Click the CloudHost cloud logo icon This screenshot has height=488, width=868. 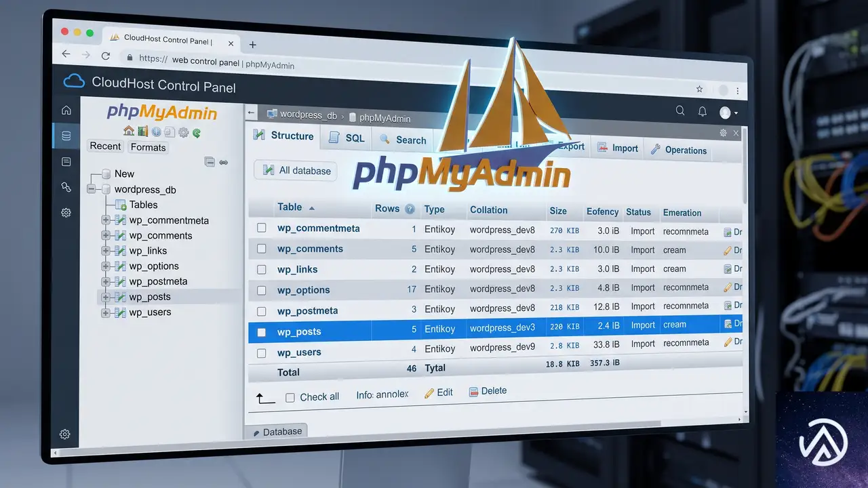point(74,82)
